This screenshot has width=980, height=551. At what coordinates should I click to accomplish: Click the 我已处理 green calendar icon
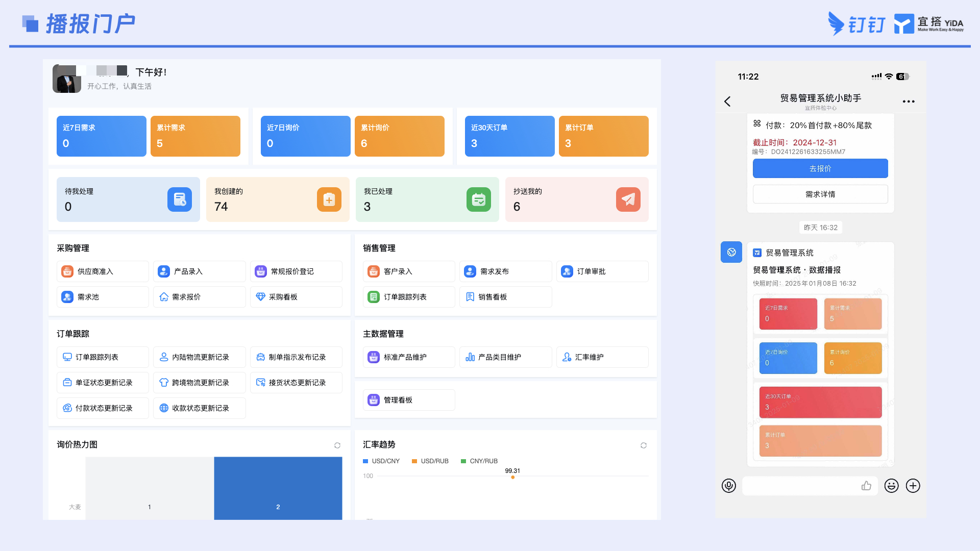pos(479,199)
